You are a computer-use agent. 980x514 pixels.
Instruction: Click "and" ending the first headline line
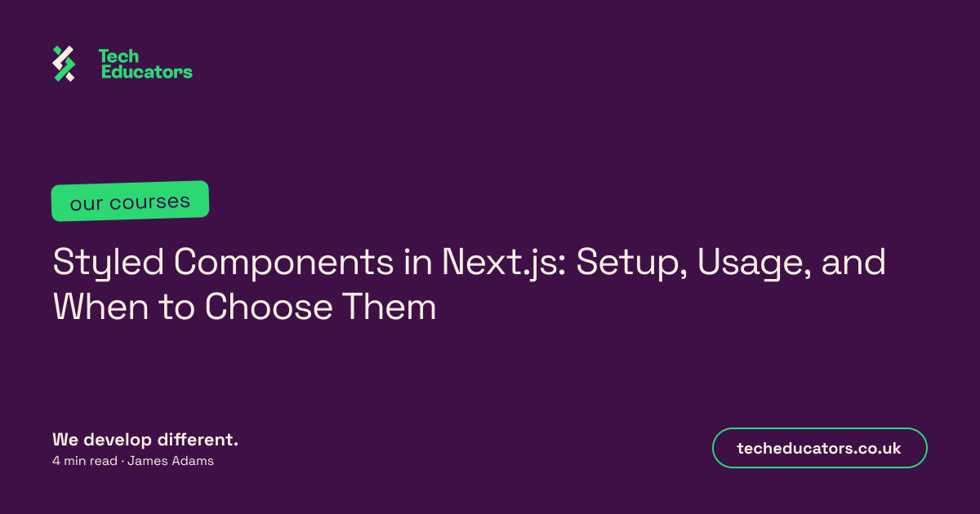[x=853, y=263]
